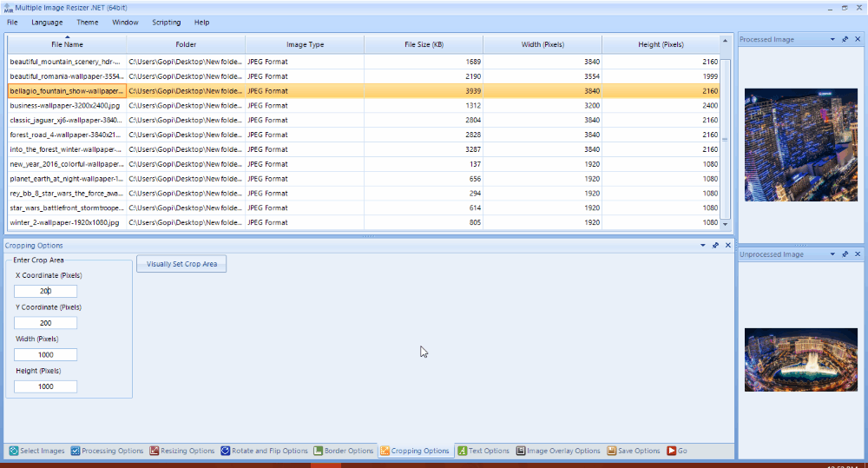Screen dimensions: 868x468
Task: Select into_the_forest_winter-wallpaper row
Action: point(364,149)
